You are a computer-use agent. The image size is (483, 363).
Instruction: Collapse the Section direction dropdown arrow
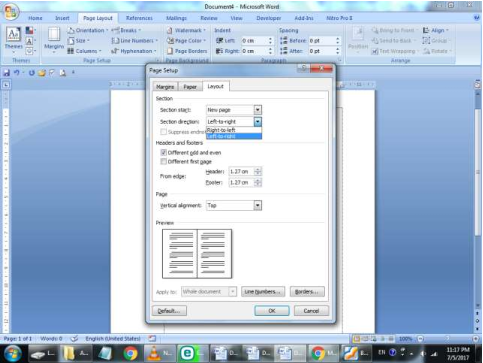click(x=258, y=122)
